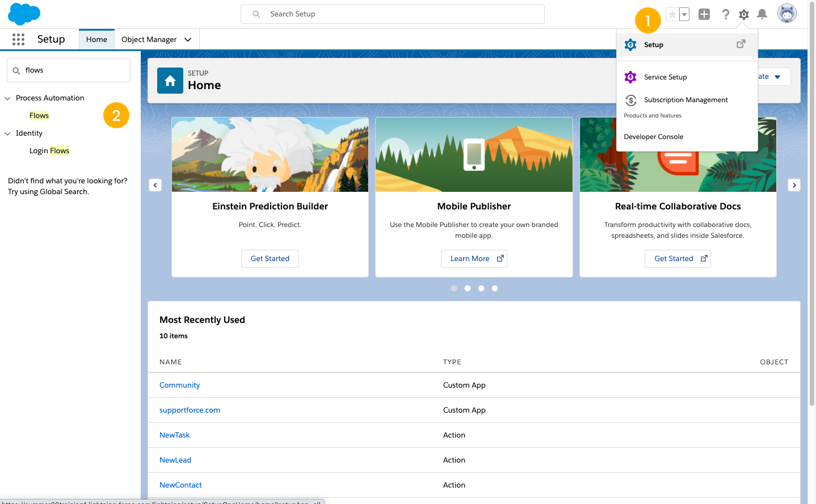
Task: Click Get Started for Einstein Prediction Builder
Action: pos(270,259)
